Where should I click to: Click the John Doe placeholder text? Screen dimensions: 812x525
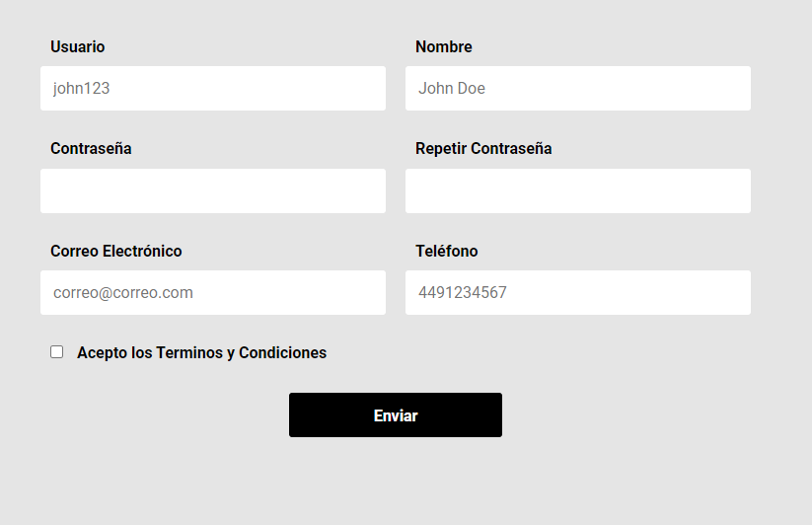452,89
